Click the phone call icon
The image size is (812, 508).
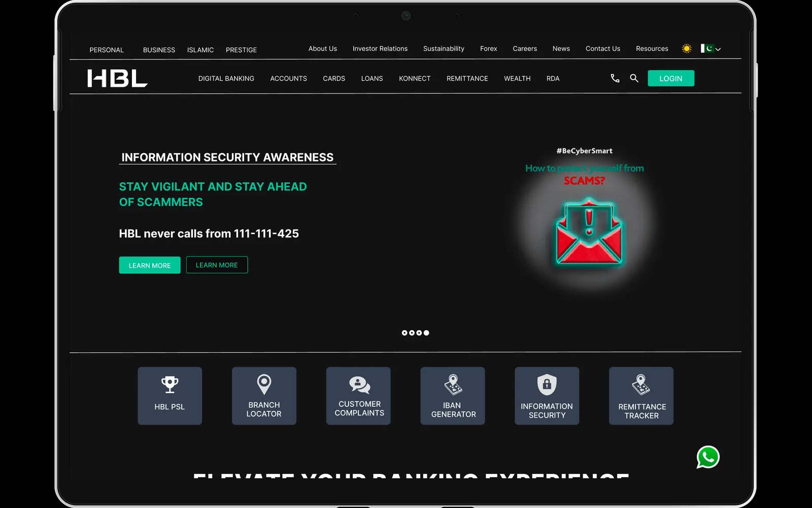click(615, 78)
